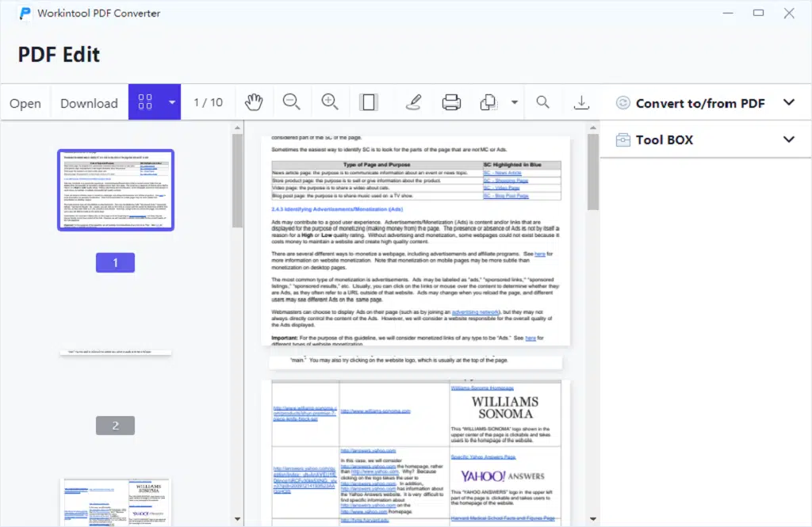Click the save/download arrow icon
The image size is (812, 527).
tap(581, 101)
